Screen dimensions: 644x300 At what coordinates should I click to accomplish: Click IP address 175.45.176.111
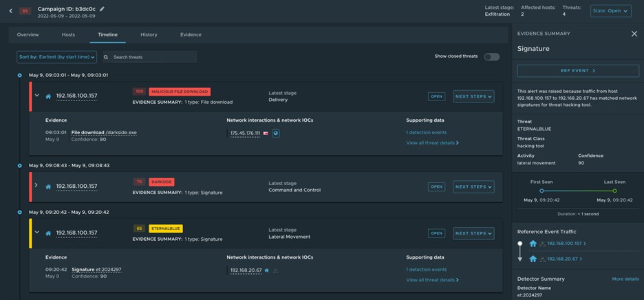tap(245, 133)
